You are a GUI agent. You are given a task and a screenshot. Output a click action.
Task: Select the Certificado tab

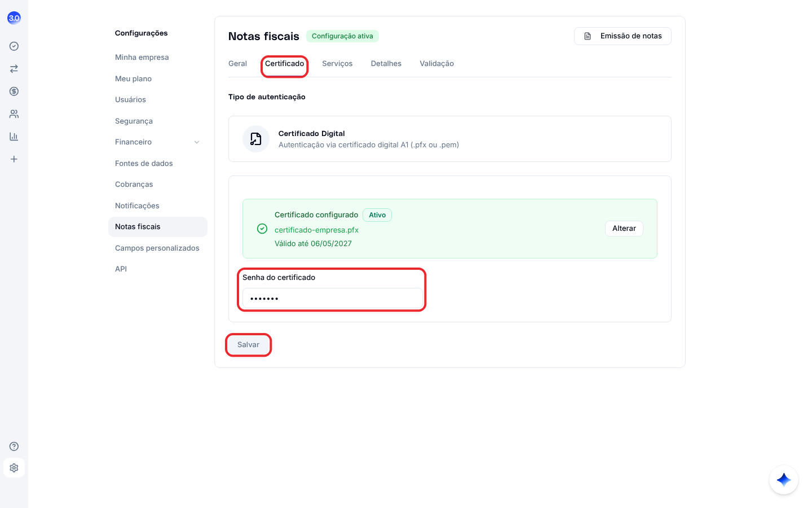coord(285,64)
